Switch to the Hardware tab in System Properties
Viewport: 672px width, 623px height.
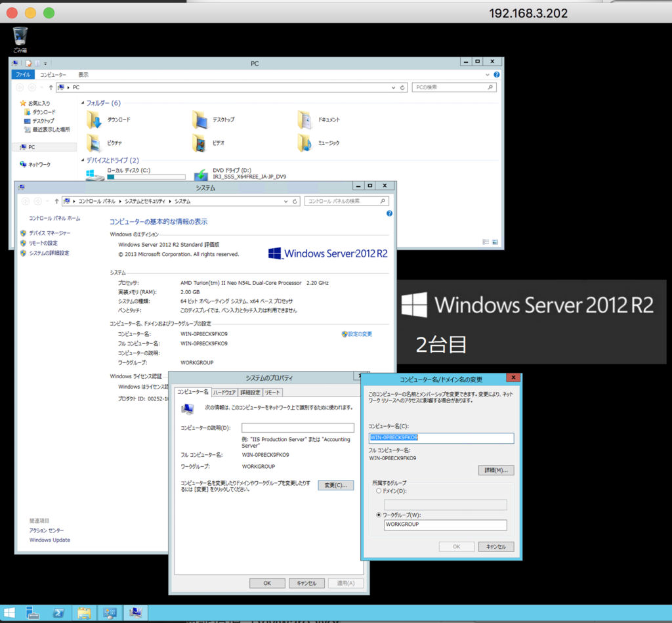(224, 393)
